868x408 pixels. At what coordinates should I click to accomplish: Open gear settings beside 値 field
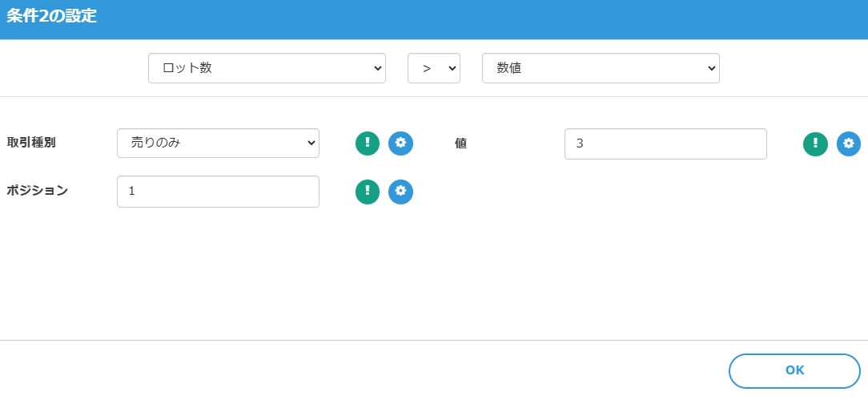(849, 143)
